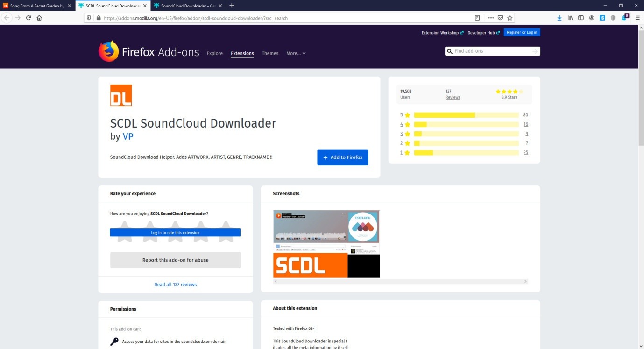This screenshot has height=349, width=644.
Task: Open the tracking protection shield in address bar
Action: (89, 18)
